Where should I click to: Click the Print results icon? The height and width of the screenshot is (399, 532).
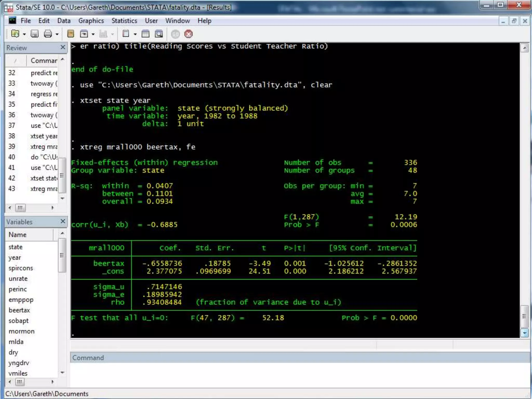pos(48,34)
